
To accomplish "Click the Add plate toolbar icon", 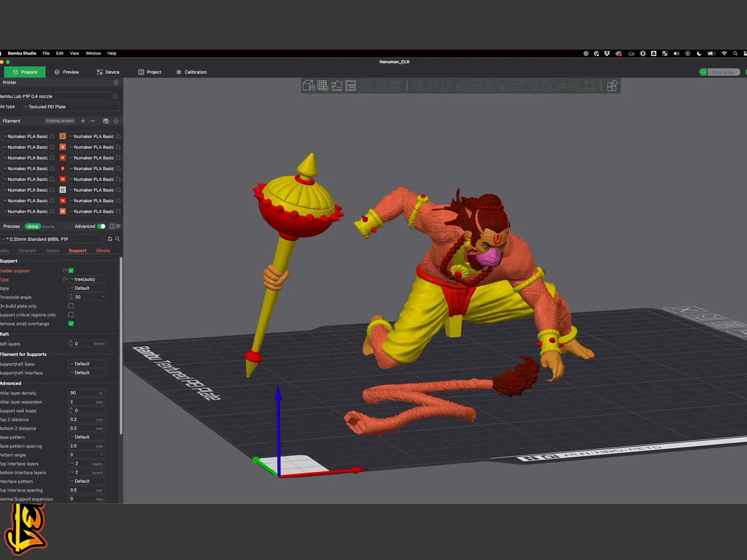I will 323,85.
